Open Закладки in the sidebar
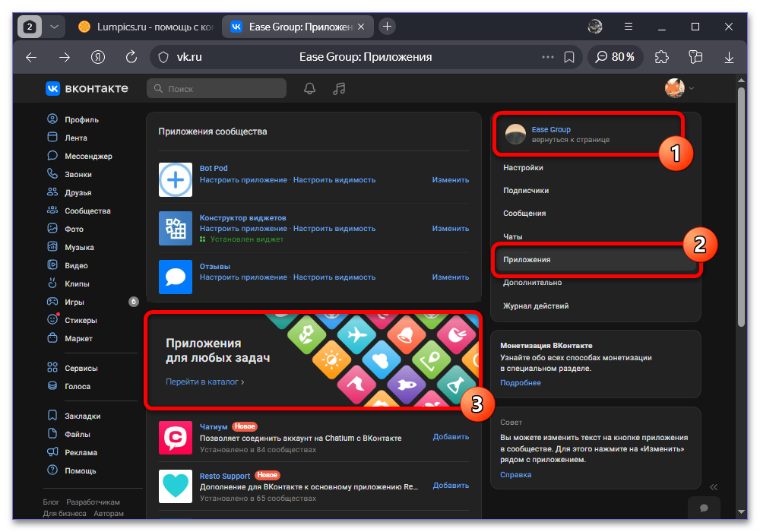Viewport: 760px width, 532px height. (x=82, y=416)
